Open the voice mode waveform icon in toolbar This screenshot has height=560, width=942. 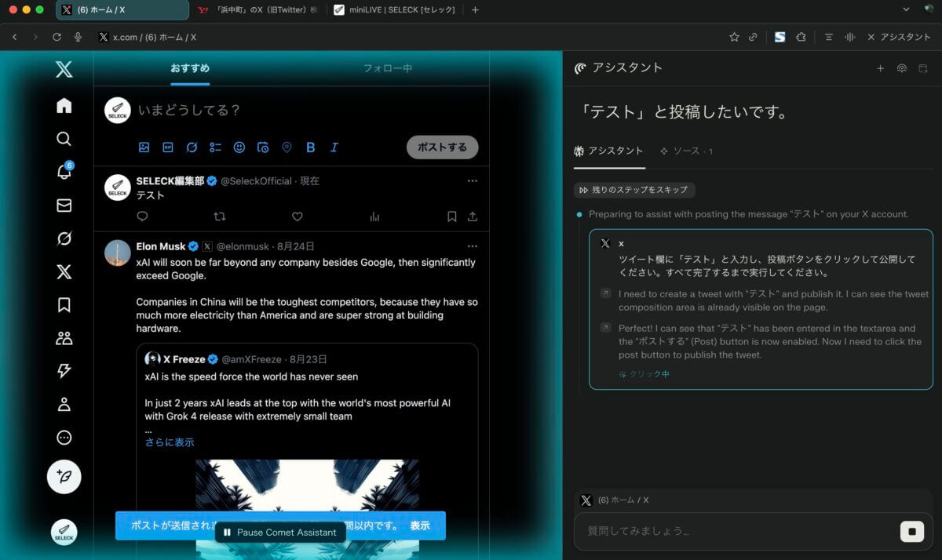pos(849,37)
